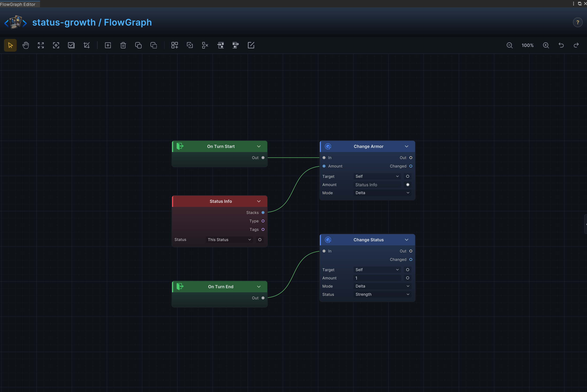Open the window kebab options menu
Screen dimensions: 587x392
[573, 4]
